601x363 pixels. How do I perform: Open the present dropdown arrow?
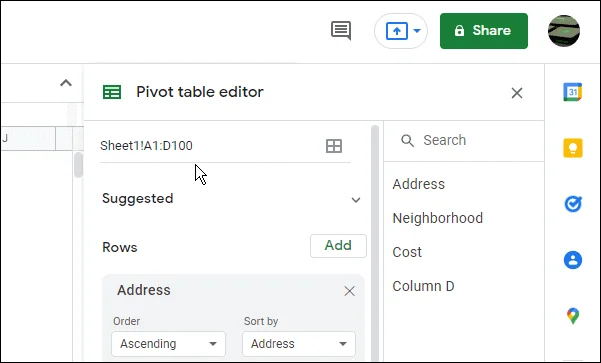pyautogui.click(x=417, y=31)
